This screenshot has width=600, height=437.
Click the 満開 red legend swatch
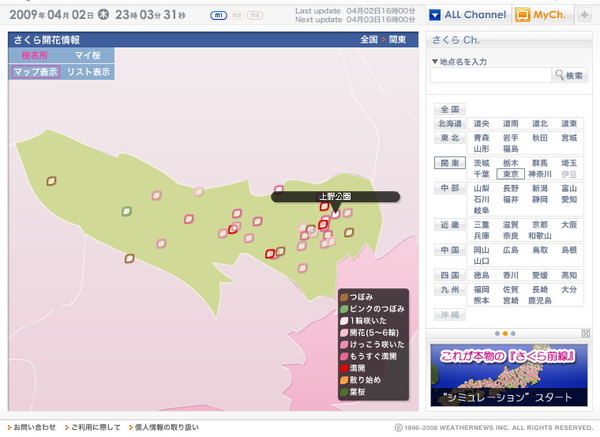coord(344,369)
